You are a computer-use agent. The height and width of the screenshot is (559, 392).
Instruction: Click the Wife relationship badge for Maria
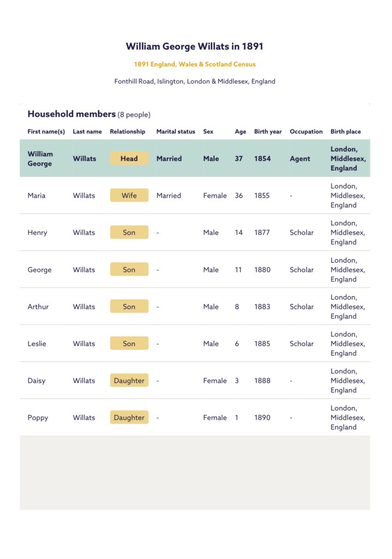pyautogui.click(x=129, y=196)
